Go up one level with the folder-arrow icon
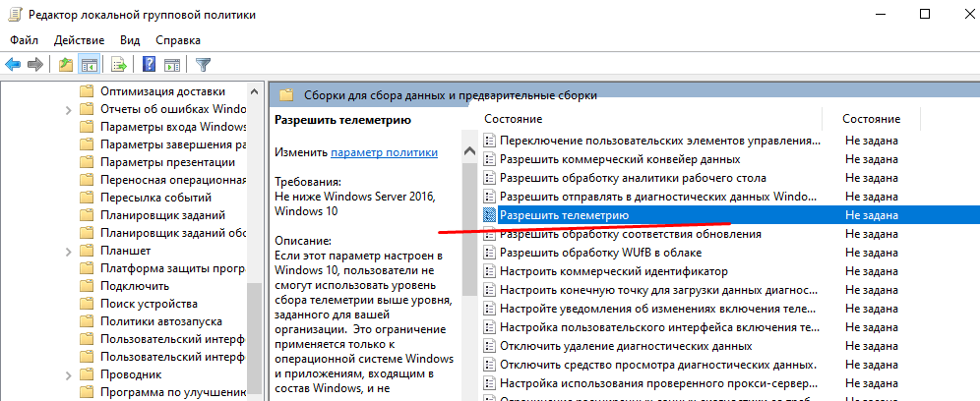The width and height of the screenshot is (980, 401). coord(66,65)
